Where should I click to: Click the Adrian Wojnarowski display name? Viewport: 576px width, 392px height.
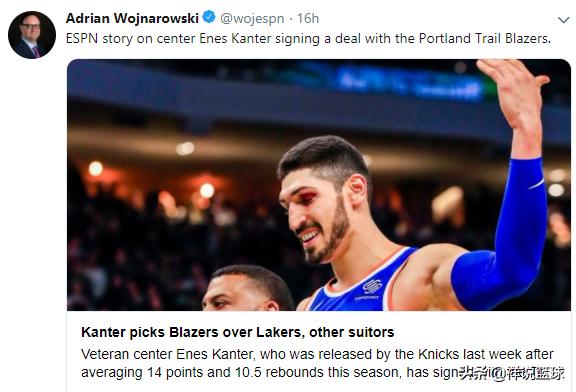132,18
